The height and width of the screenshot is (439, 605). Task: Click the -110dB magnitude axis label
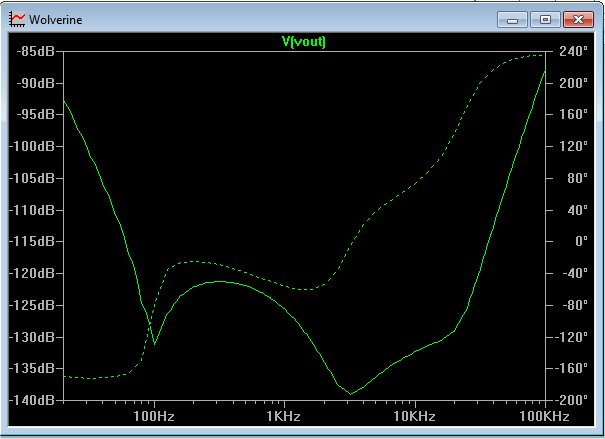(x=32, y=210)
